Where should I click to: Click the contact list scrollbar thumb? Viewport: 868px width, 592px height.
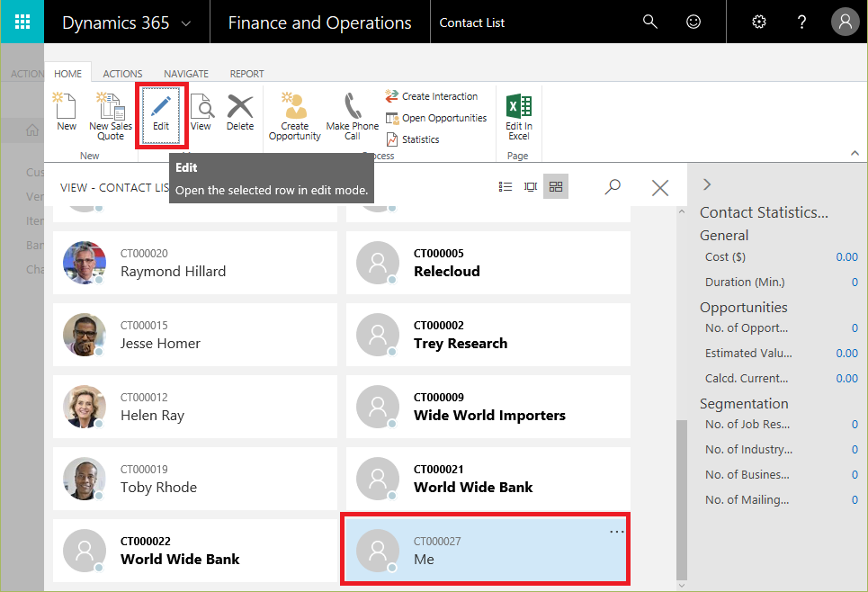click(682, 499)
